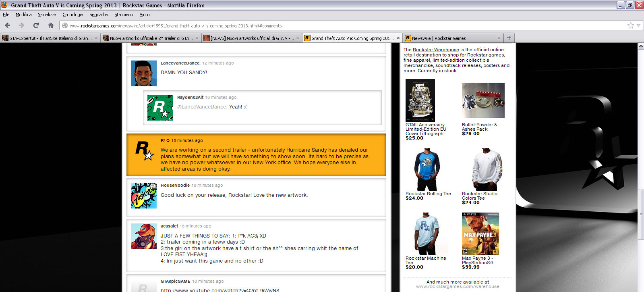Viewport: 644px width, 292px height.
Task: Click HouseNoodle's colorful avatar
Action: 144,196
